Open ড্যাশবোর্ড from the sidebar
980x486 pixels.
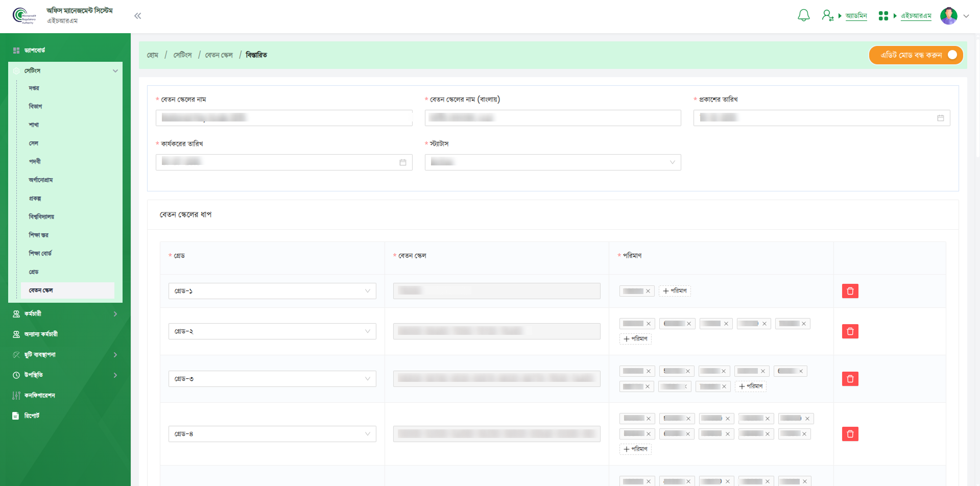[x=35, y=51]
